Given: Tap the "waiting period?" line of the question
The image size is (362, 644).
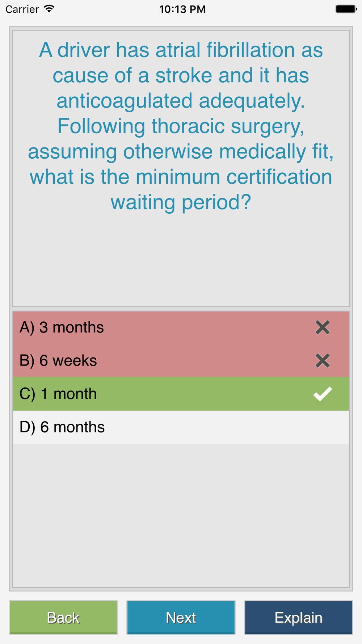Looking at the screenshot, I should 181,202.
